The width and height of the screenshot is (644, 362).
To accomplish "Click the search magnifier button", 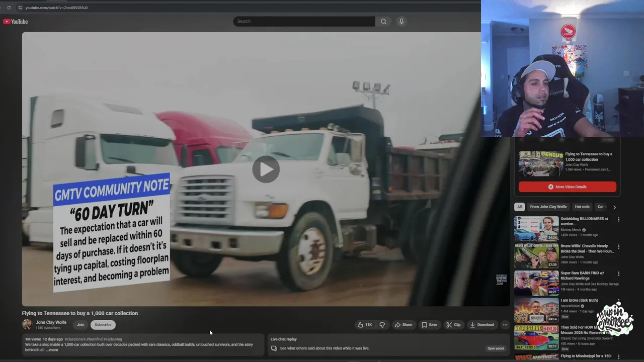I will click(x=383, y=21).
